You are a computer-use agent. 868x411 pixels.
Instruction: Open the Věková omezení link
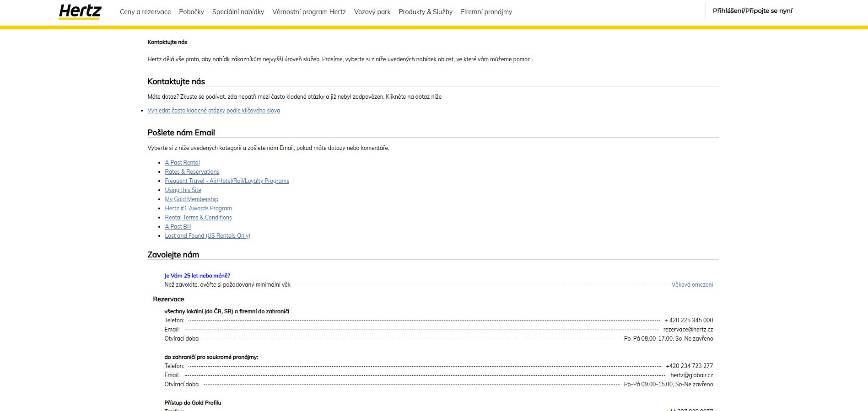692,284
